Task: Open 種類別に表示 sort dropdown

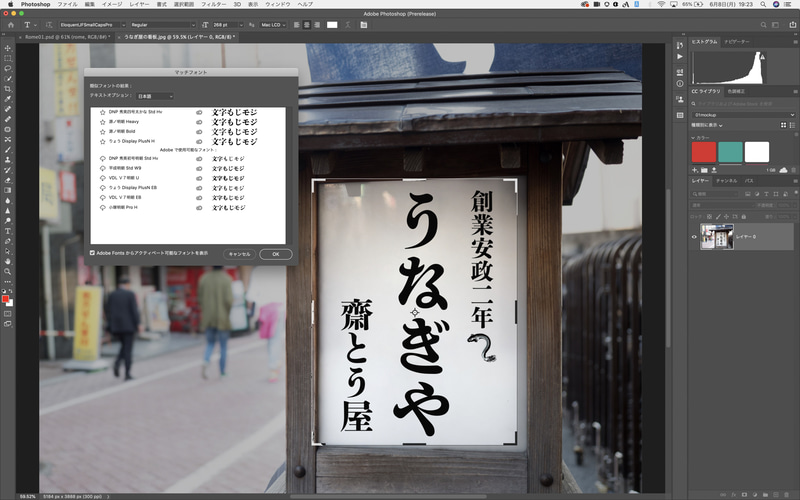Action: [x=707, y=125]
